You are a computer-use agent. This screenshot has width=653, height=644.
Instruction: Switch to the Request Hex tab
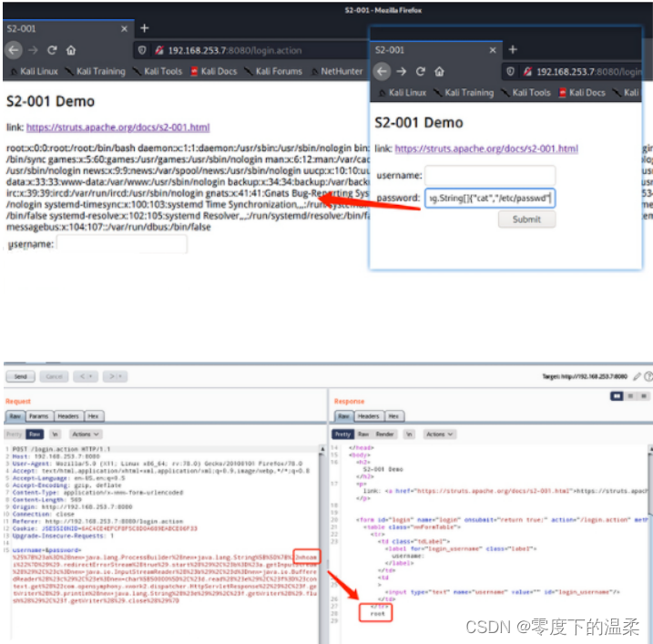pos(94,416)
